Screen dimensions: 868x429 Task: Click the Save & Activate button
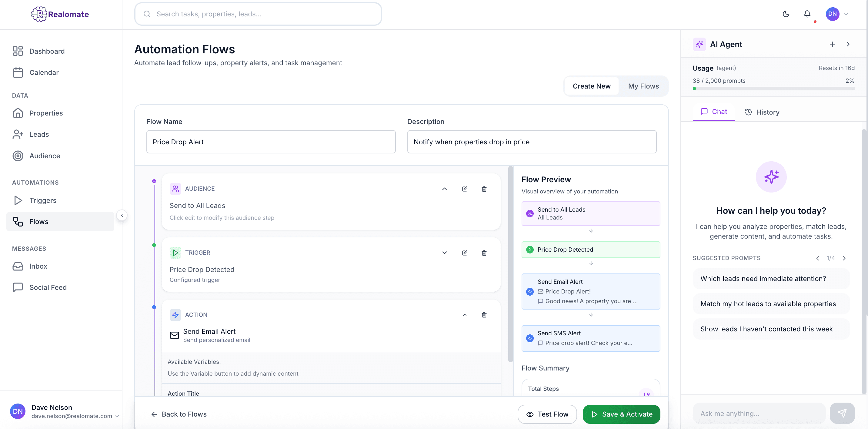coord(621,414)
